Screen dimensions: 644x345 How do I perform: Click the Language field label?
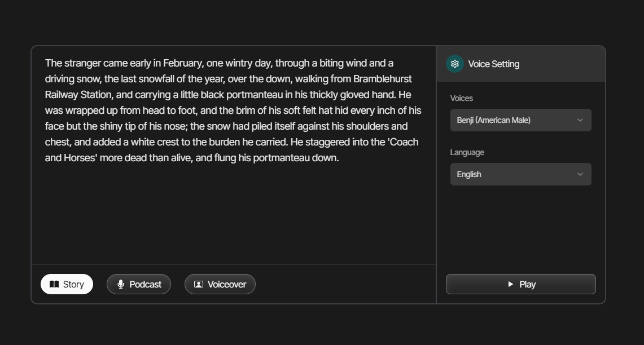(x=467, y=152)
